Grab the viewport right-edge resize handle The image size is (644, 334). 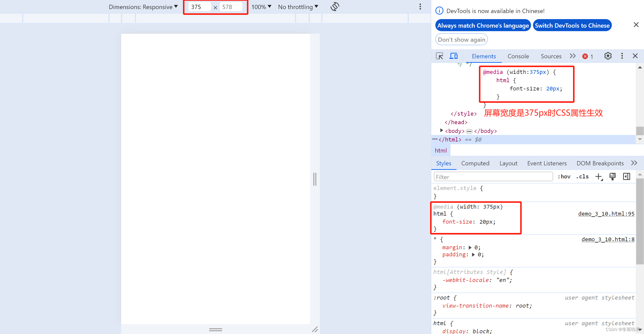[x=315, y=179]
